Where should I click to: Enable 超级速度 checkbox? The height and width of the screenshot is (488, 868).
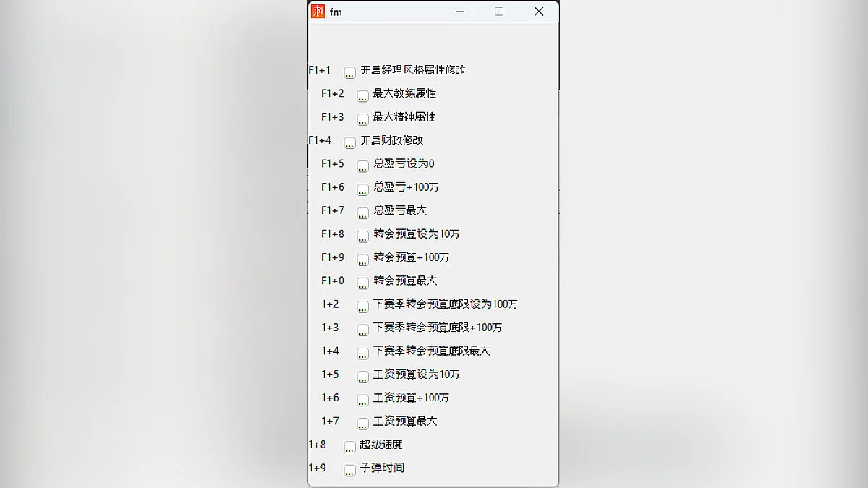click(350, 447)
